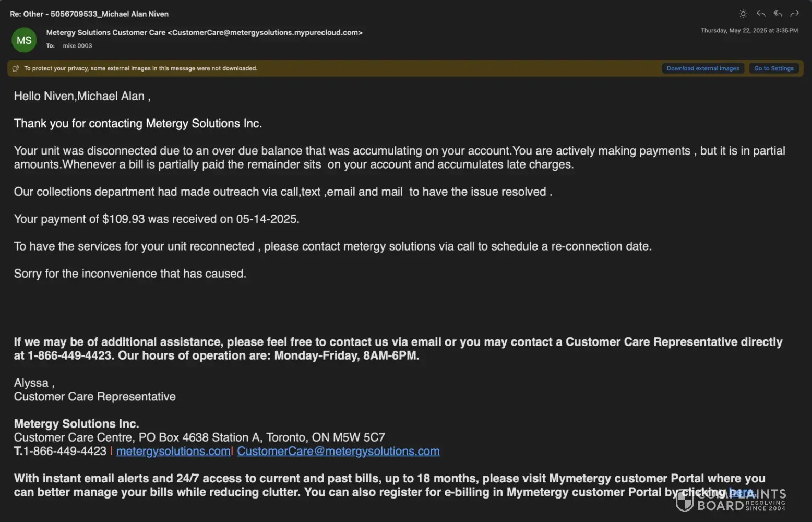Toggle the sun light/dark mode icon
812x522 pixels.
pyautogui.click(x=743, y=14)
